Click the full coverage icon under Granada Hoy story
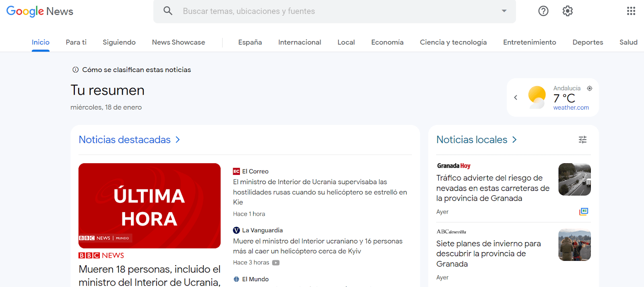 click(x=584, y=211)
